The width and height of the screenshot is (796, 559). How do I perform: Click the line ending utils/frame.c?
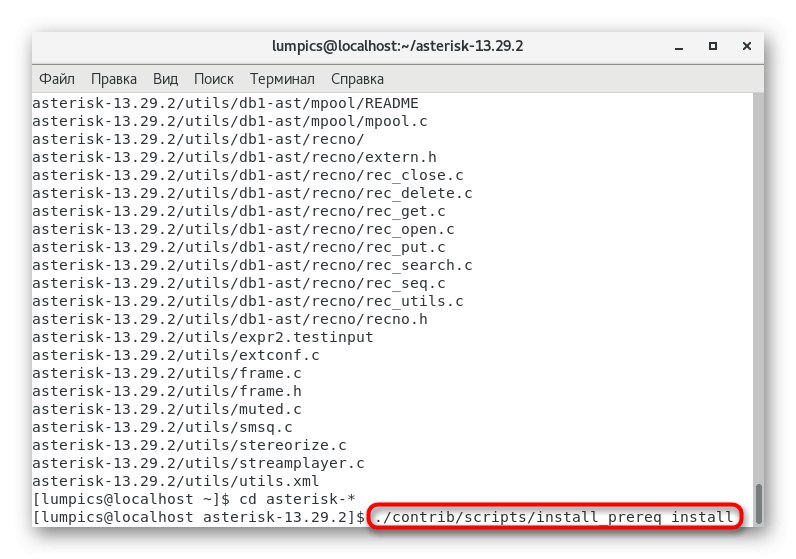(167, 374)
